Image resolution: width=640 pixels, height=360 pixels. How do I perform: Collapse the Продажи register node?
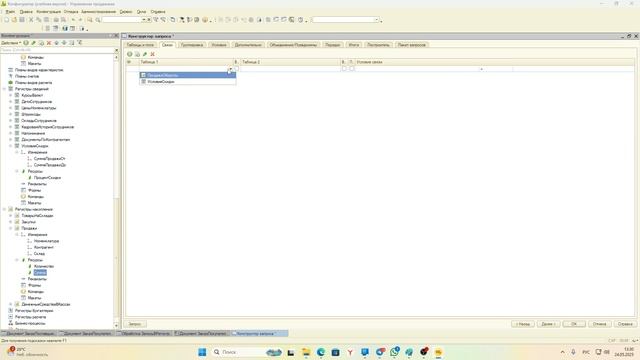coord(11,228)
